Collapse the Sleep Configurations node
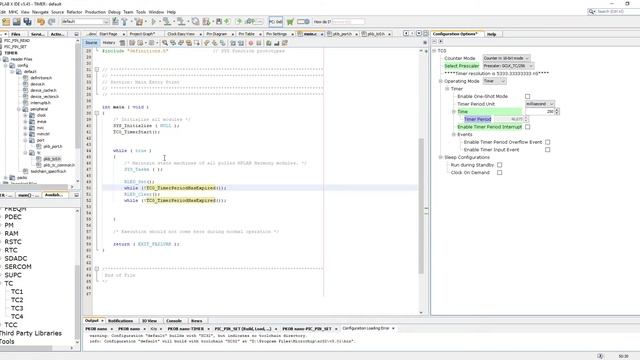Viewport: 640px width, 360px height. coord(441,157)
